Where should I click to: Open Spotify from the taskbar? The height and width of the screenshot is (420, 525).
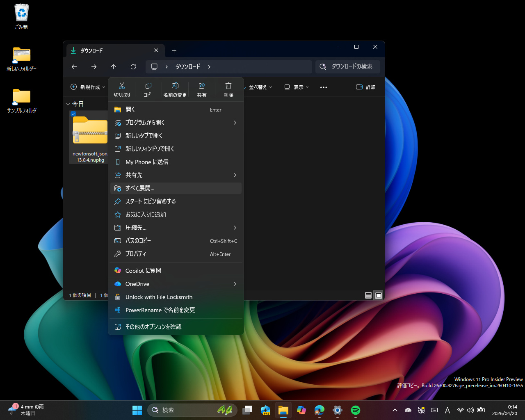(355, 410)
